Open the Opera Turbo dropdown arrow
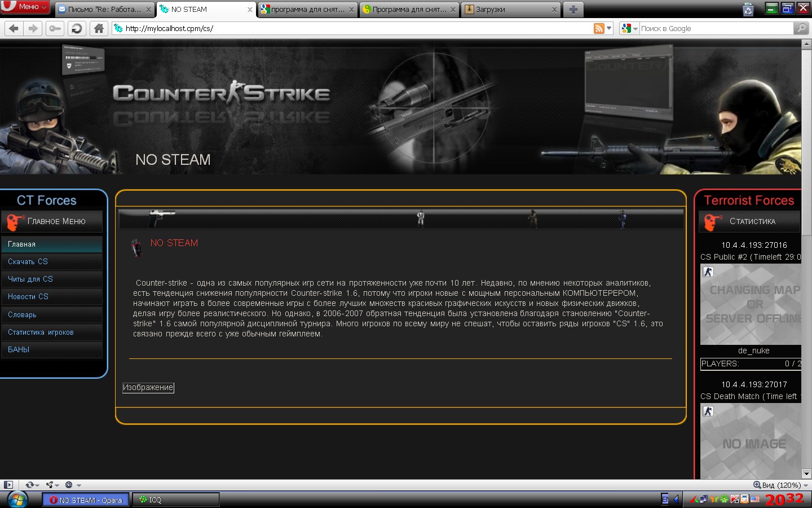 coord(79,485)
